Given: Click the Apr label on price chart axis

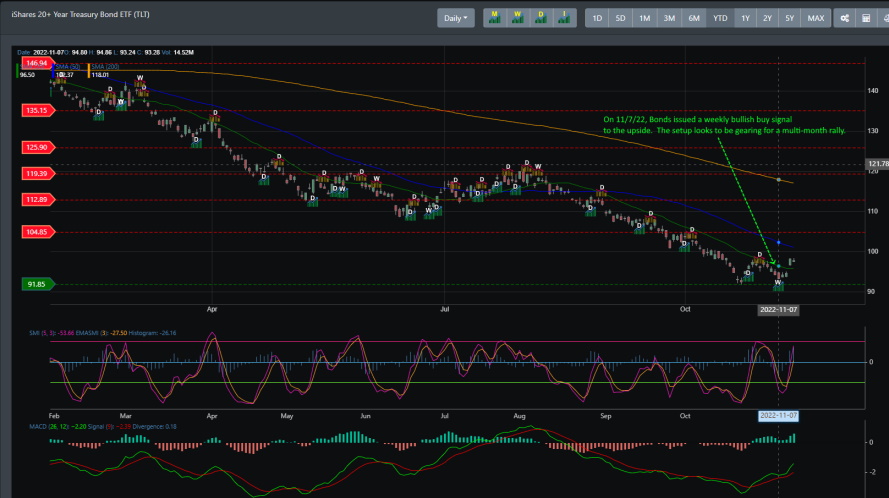Looking at the screenshot, I should (212, 309).
